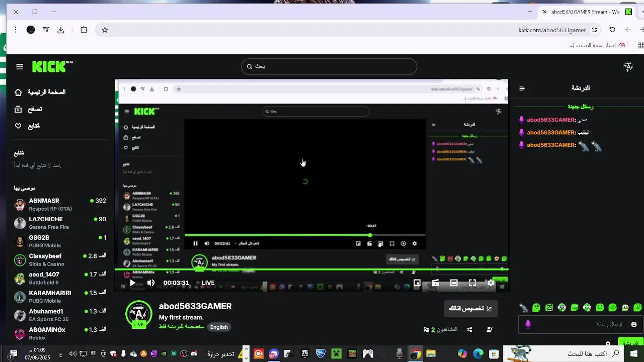
Task: Create a clip with clapperboard icon
Action: click(x=435, y=283)
